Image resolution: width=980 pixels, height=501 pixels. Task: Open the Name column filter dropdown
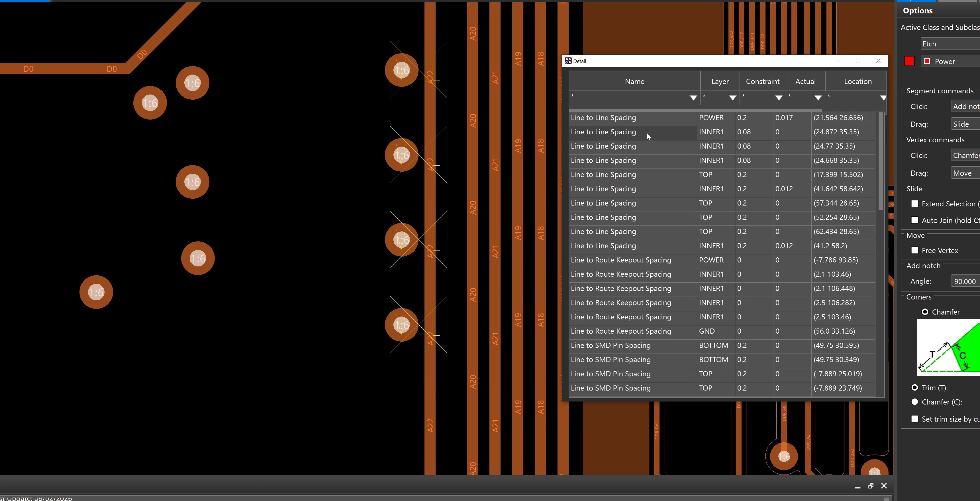[x=693, y=98]
